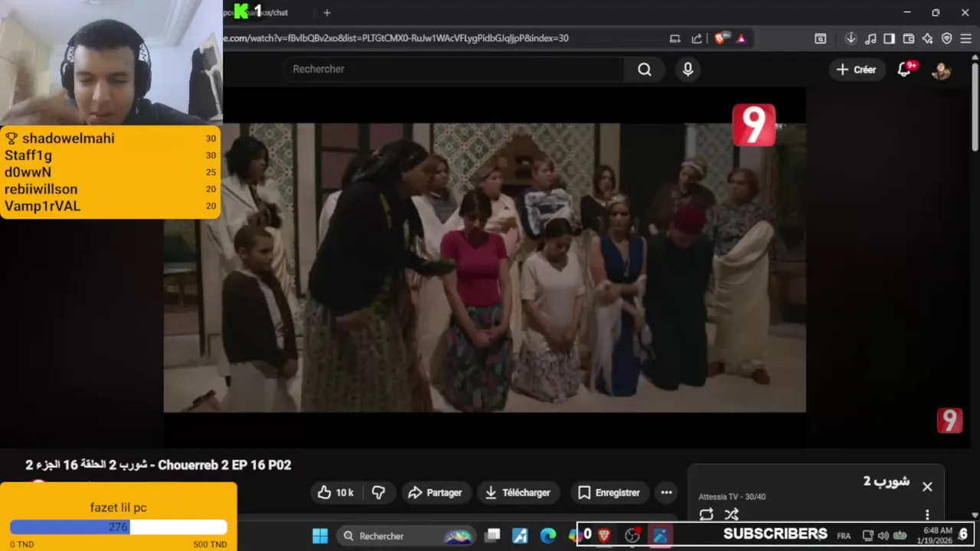Open the browser downloads arrow icon
The image size is (980, 551).
click(851, 38)
